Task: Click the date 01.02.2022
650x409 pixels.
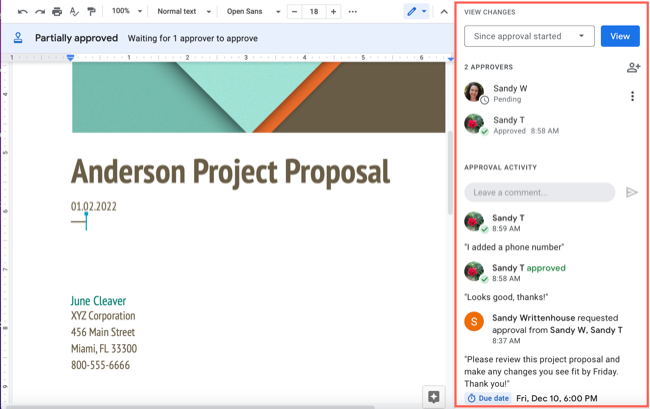Action: point(94,206)
